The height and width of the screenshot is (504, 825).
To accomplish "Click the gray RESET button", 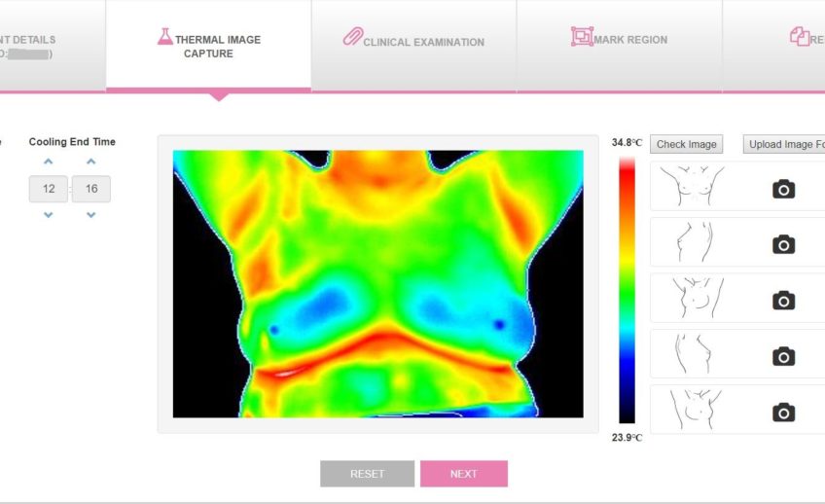I will click(x=367, y=474).
